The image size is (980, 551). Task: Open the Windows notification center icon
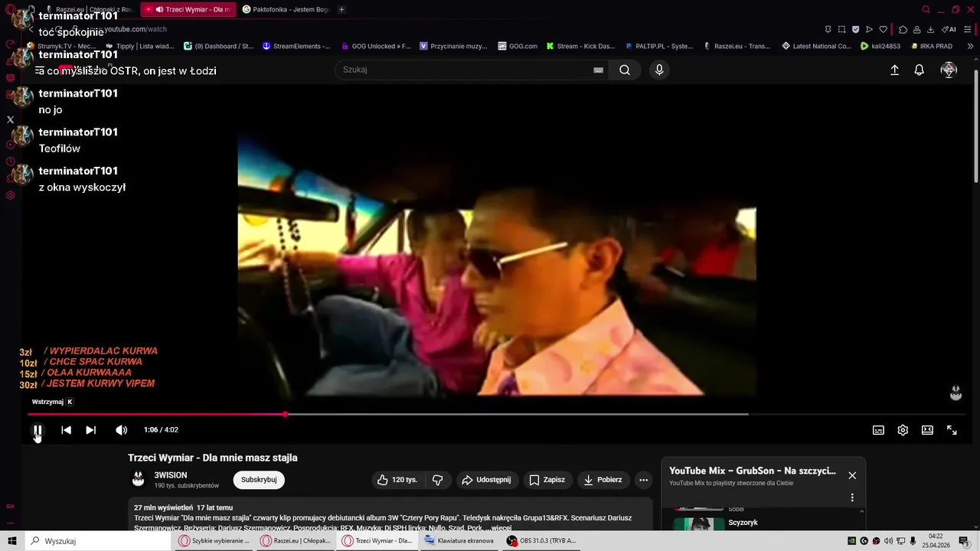click(x=965, y=541)
